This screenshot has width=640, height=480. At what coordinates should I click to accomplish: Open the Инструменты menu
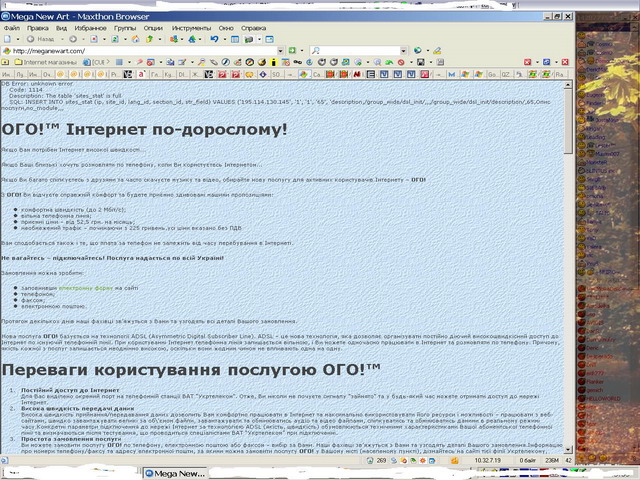pyautogui.click(x=191, y=28)
